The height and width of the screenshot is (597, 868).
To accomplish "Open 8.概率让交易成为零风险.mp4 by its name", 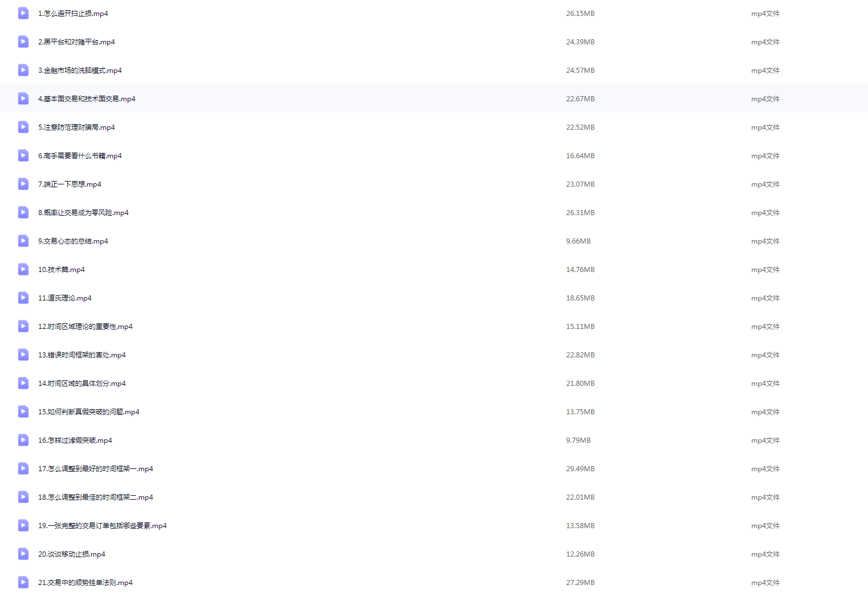I will (x=83, y=213).
